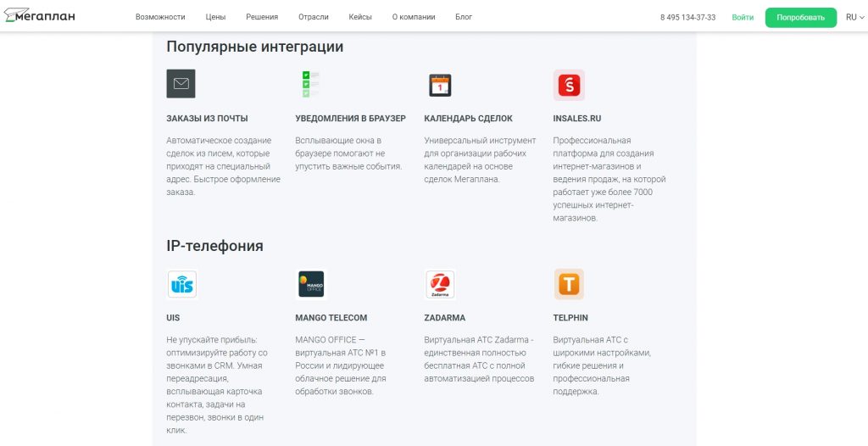Click the description starting Всплывающие окна в браузере
This screenshot has width=868, height=446.
pyautogui.click(x=348, y=153)
